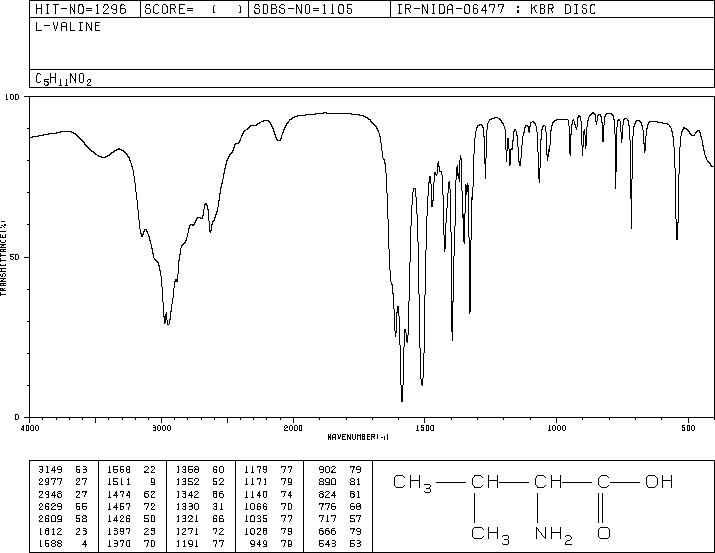Select peak table entry 1035
This screenshot has height=553, width=715.
tap(256, 519)
